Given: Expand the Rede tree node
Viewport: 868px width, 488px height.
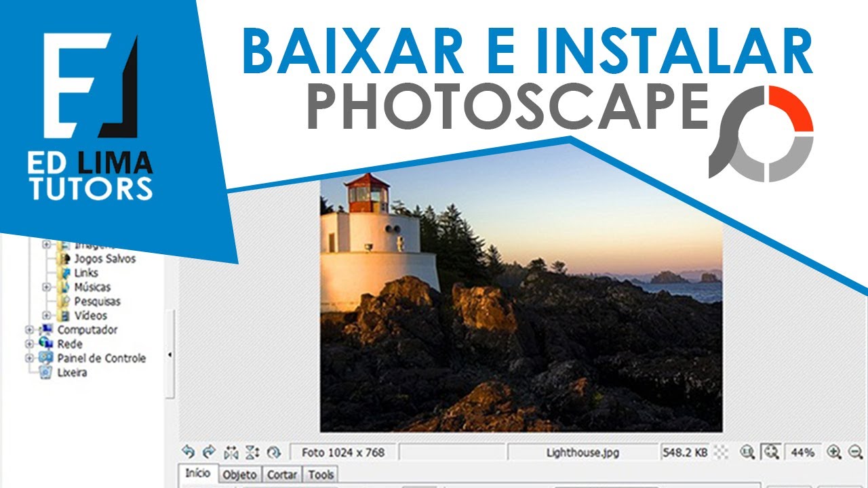Looking at the screenshot, I should pos(29,344).
